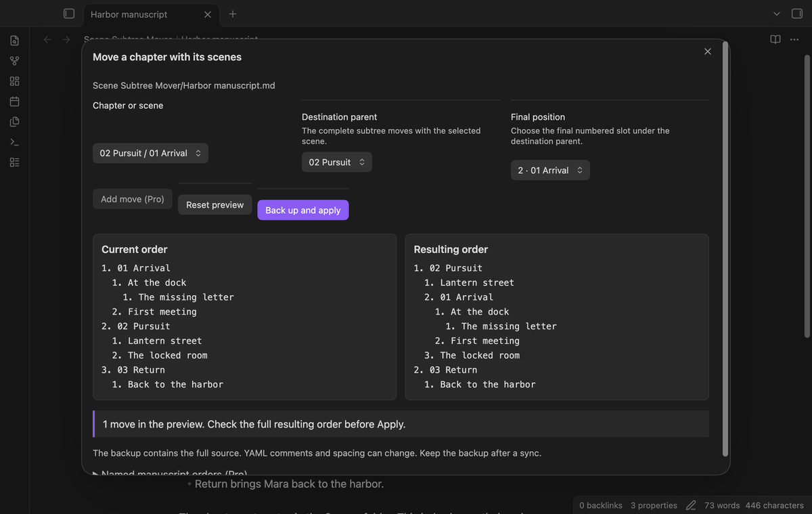The width and height of the screenshot is (812, 514).
Task: Open graph view from the ribbon
Action: pyautogui.click(x=14, y=61)
